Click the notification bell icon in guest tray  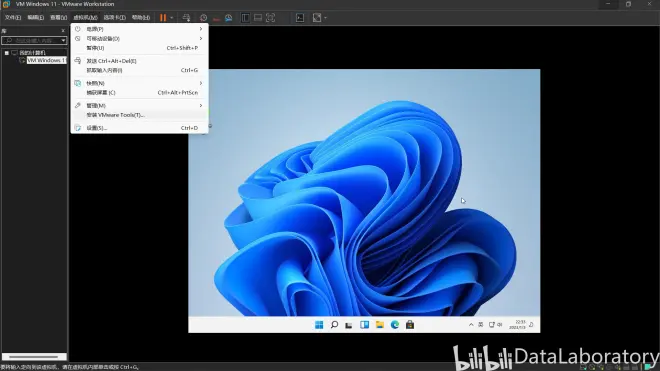point(531,325)
